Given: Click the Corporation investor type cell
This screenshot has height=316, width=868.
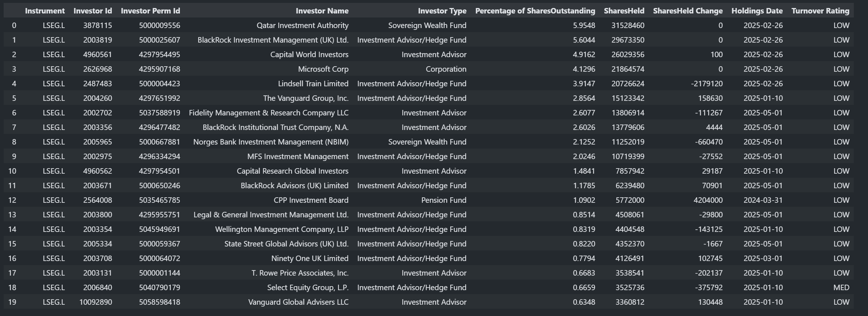Looking at the screenshot, I should pyautogui.click(x=445, y=69).
